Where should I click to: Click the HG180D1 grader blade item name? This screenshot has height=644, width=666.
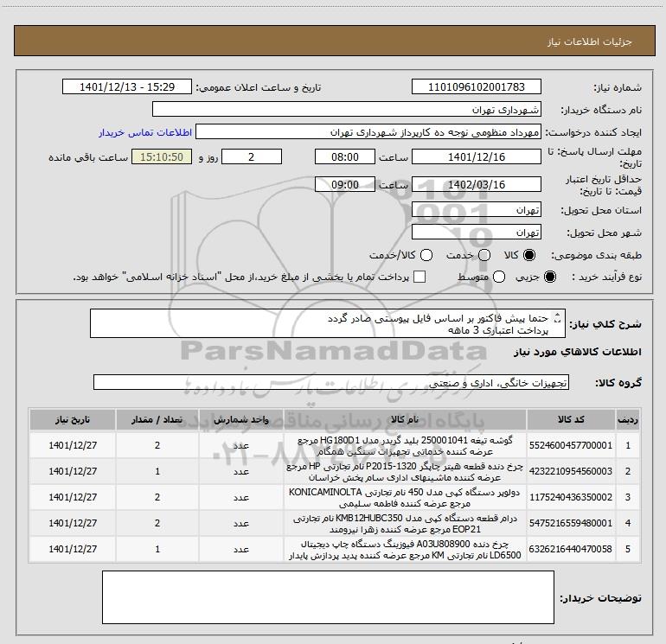pos(405,446)
